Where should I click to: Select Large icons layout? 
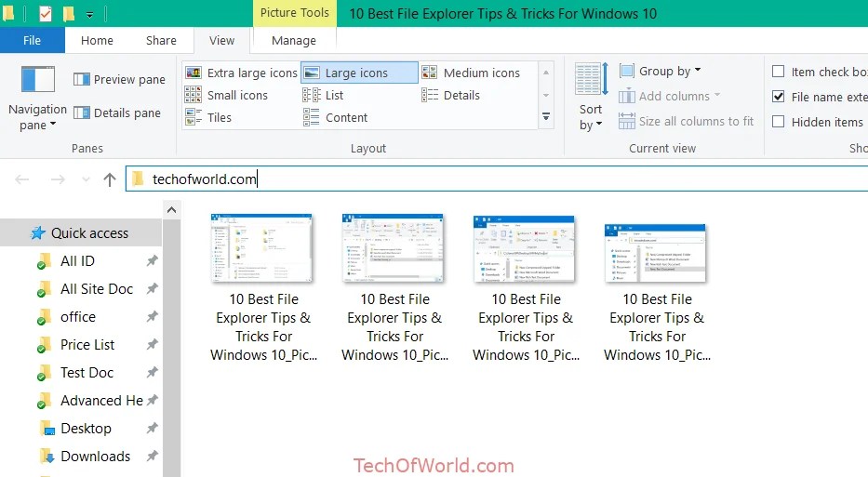pos(359,73)
